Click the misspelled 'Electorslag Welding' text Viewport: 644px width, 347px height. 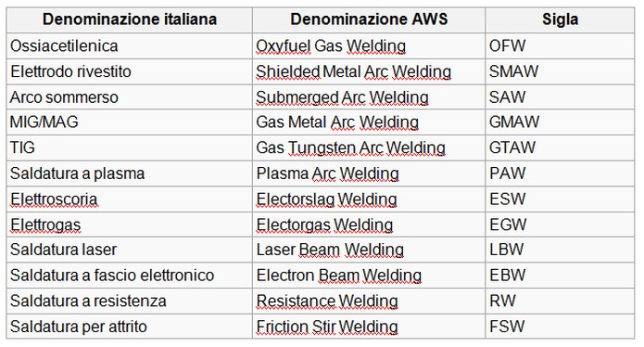(x=326, y=199)
